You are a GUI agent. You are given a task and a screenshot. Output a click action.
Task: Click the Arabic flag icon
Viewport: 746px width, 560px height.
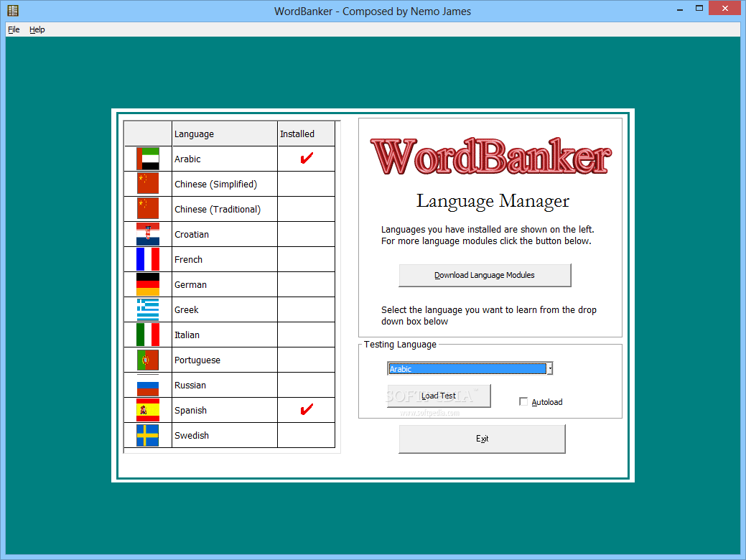(x=147, y=159)
